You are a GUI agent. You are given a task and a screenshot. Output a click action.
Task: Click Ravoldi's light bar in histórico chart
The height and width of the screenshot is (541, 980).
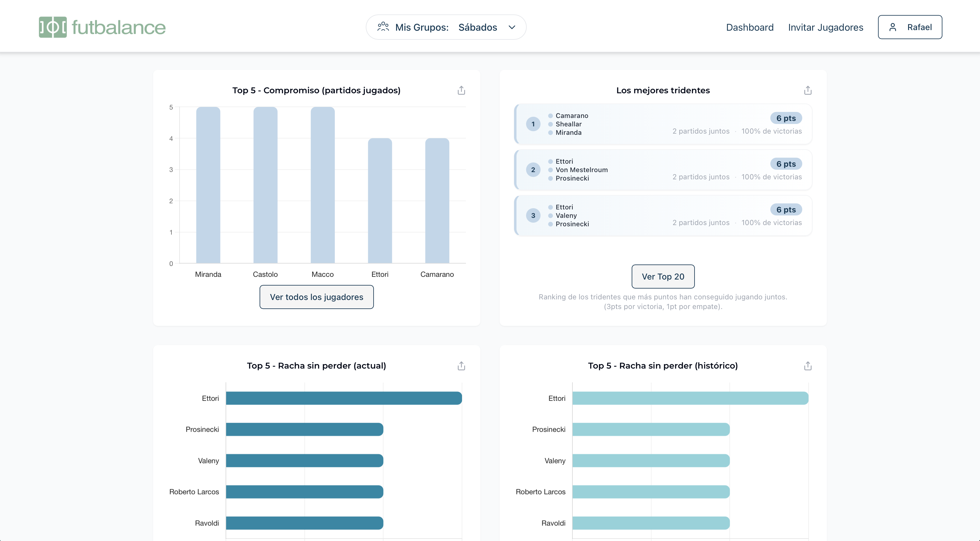click(x=651, y=523)
